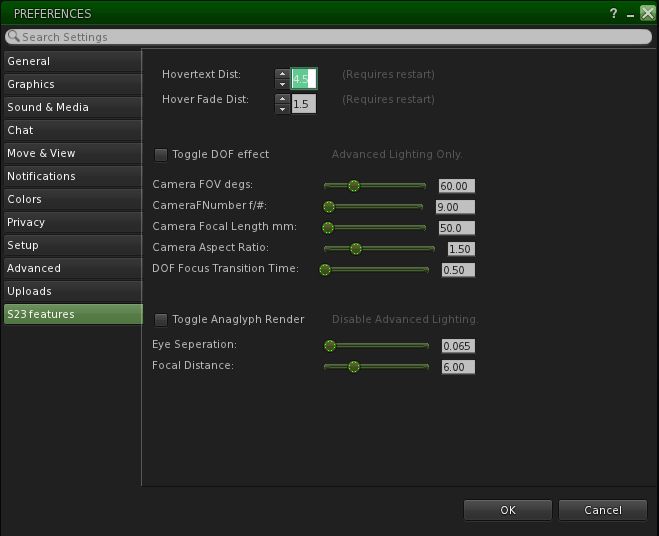Enable the Toggle Anaglyph Render checkbox
Viewport: 659px width, 536px height.
pyautogui.click(x=161, y=320)
